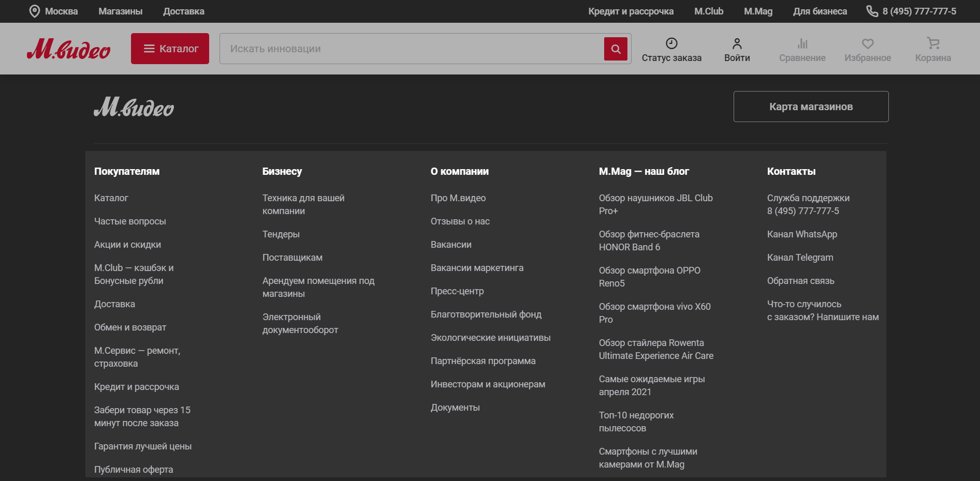
Task: Open Магазины in the top bar
Action: (121, 11)
